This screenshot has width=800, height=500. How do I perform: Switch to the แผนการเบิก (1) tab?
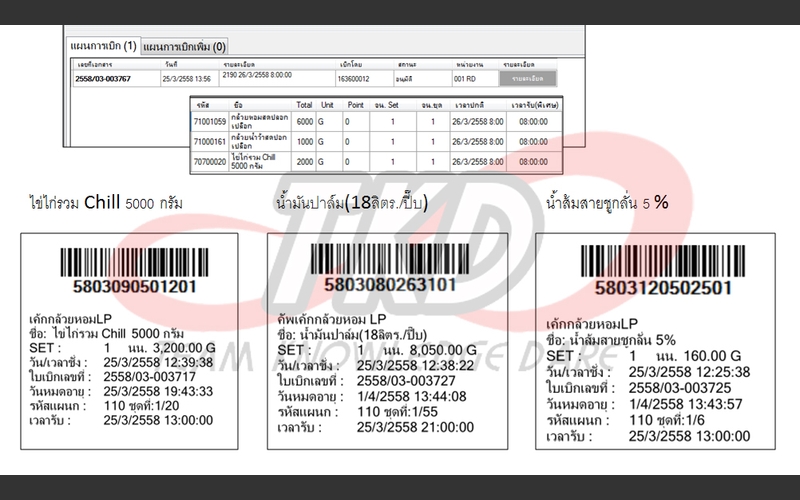tap(103, 46)
